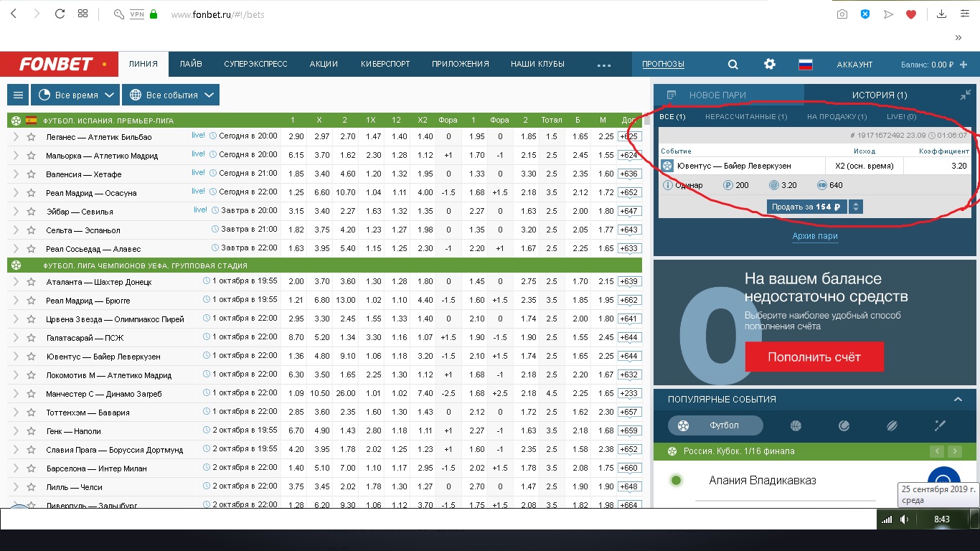Viewport: 980px width, 551px height.
Task: Open the Архив пари link
Action: pyautogui.click(x=815, y=236)
